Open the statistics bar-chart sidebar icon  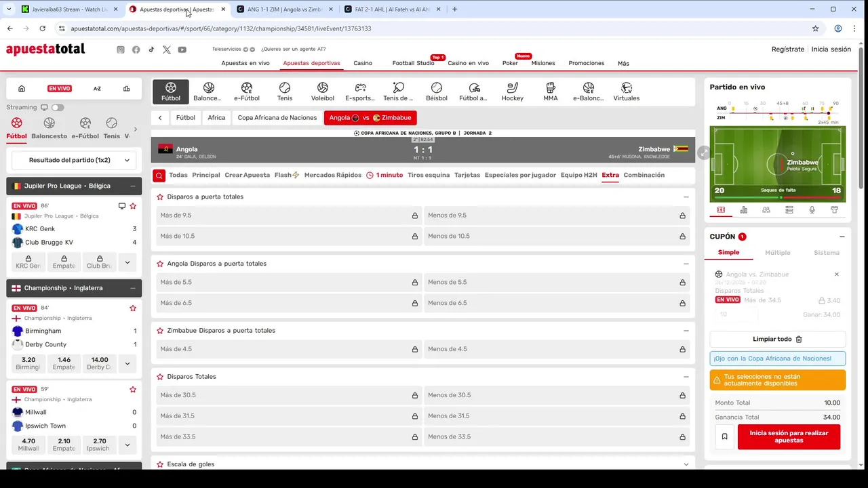(127, 89)
